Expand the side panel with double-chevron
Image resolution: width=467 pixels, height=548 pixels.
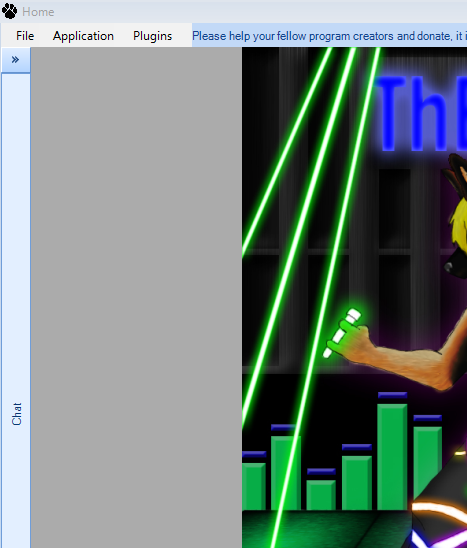[x=15, y=60]
